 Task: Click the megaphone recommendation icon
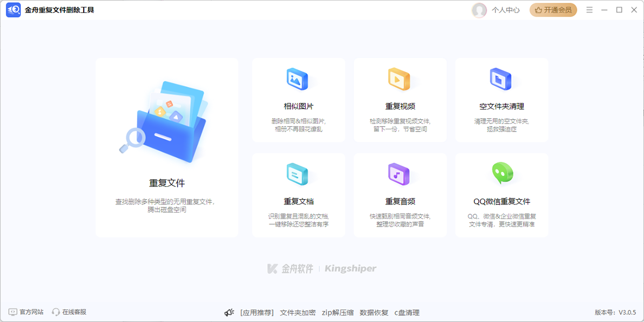click(230, 312)
